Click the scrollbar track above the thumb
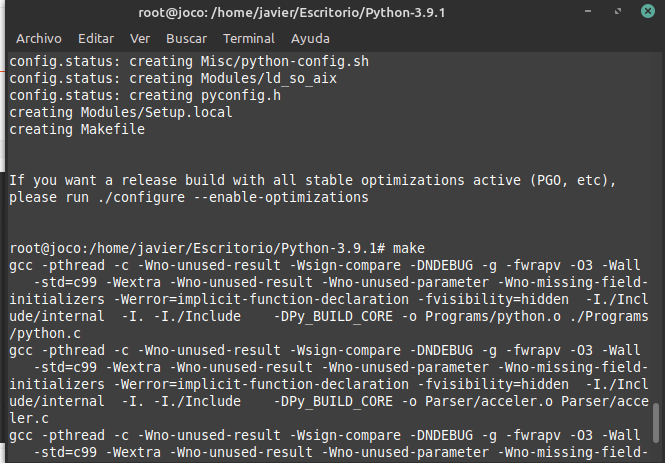 pos(656,227)
